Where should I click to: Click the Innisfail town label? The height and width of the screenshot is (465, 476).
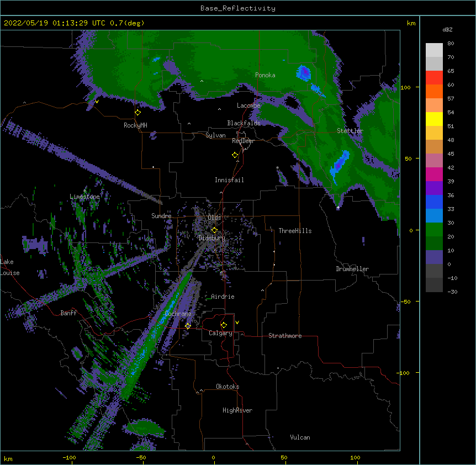[x=229, y=180]
